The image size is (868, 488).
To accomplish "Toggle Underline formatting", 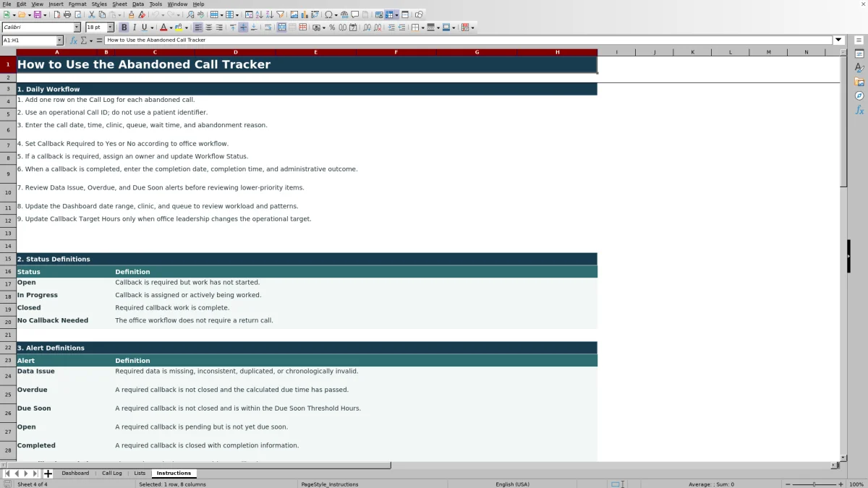I will [144, 27].
